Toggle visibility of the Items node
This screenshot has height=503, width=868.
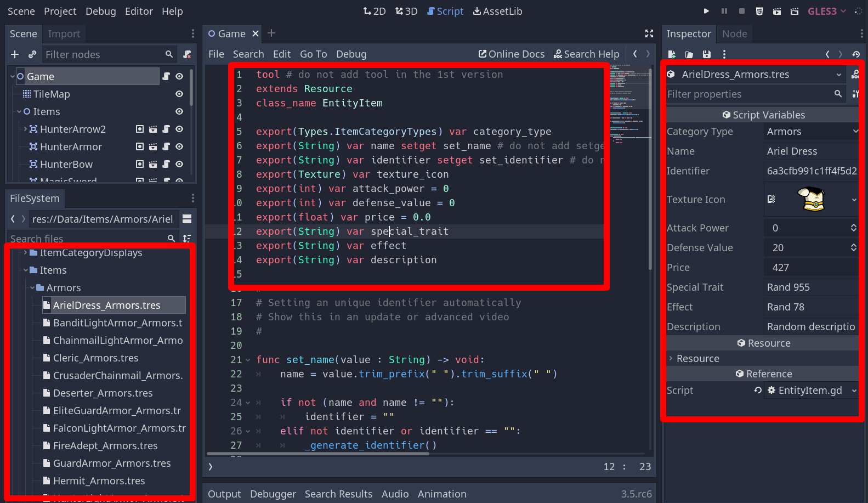179,111
